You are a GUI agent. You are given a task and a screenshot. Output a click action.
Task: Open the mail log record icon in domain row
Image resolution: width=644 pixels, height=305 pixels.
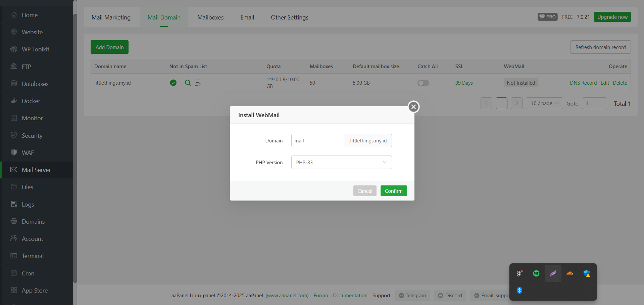[197, 83]
